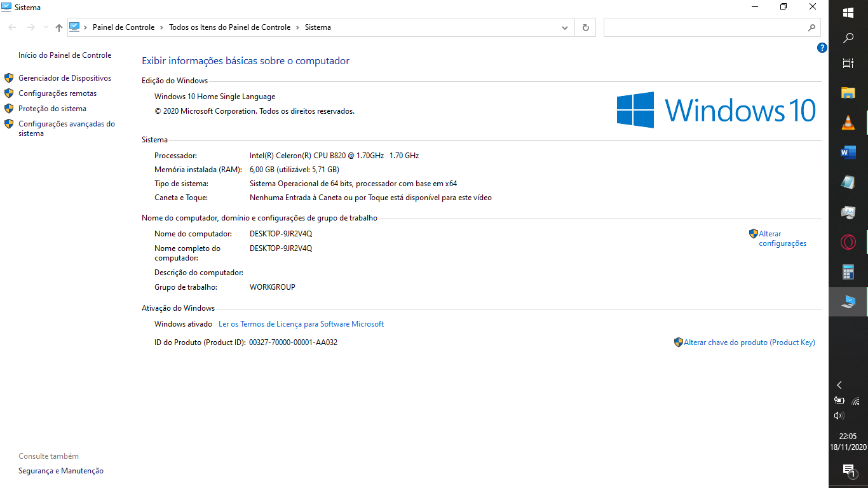868x488 pixels.
Task: Launch VLC media player from taskbar
Action: tap(848, 123)
